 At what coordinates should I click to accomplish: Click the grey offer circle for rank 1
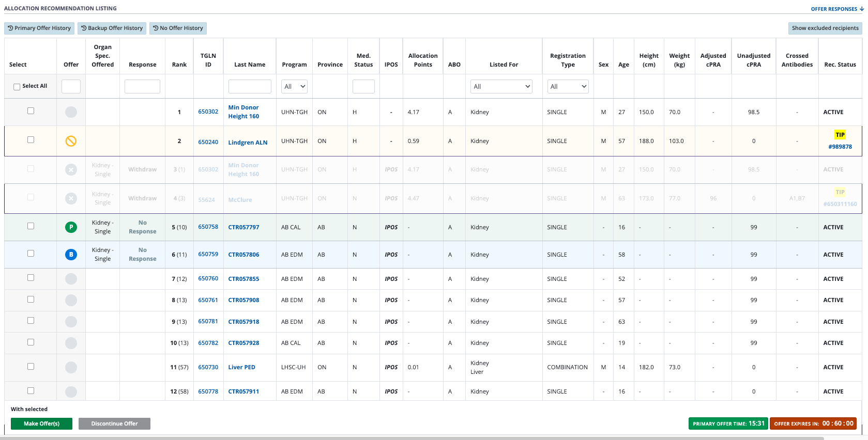click(x=71, y=112)
